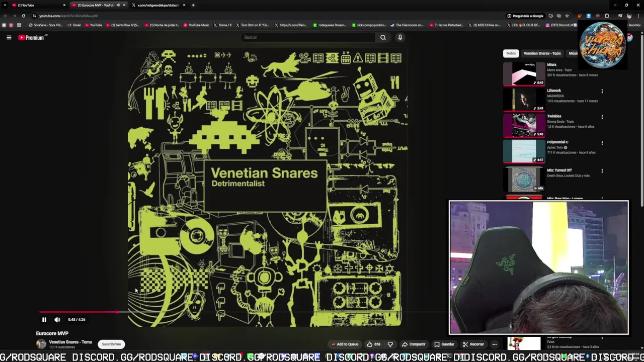644x362 pixels.
Task: Click the eye-slash icon in the address bar
Action: [558, 16]
